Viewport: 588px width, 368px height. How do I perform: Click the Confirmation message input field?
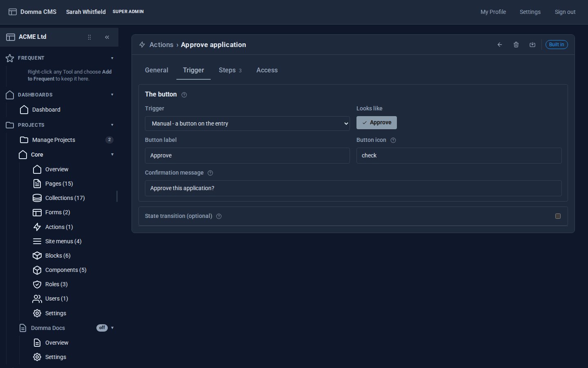[x=353, y=188]
